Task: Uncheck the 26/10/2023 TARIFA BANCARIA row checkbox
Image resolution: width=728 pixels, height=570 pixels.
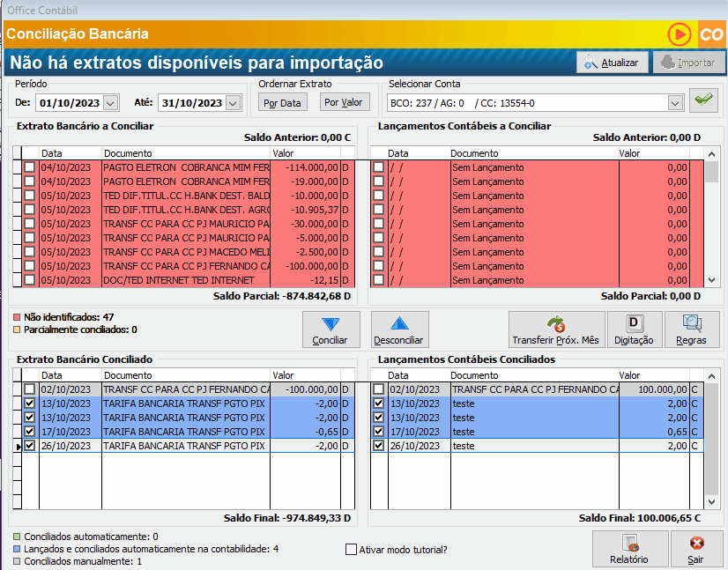Action: (30, 446)
